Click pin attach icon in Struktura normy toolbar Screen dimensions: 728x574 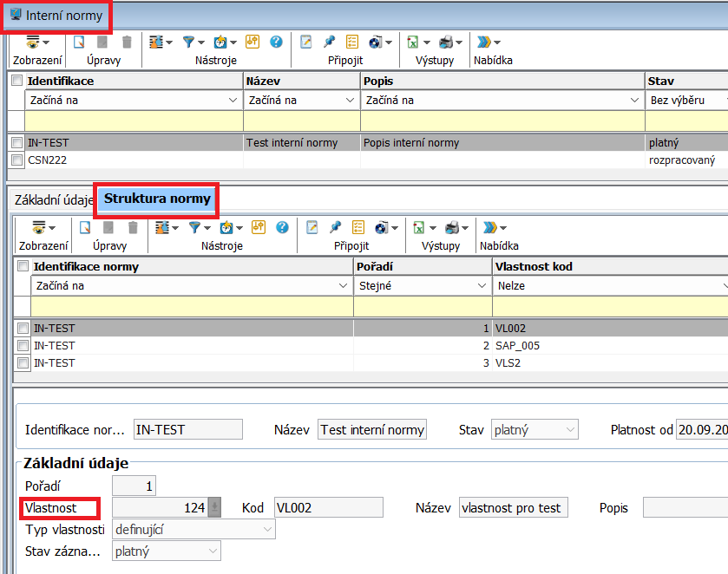[x=335, y=227]
